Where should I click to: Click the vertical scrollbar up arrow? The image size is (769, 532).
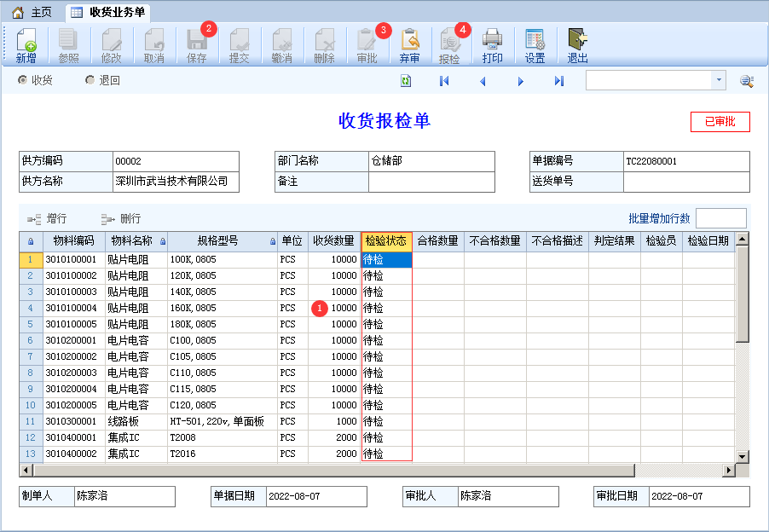742,239
